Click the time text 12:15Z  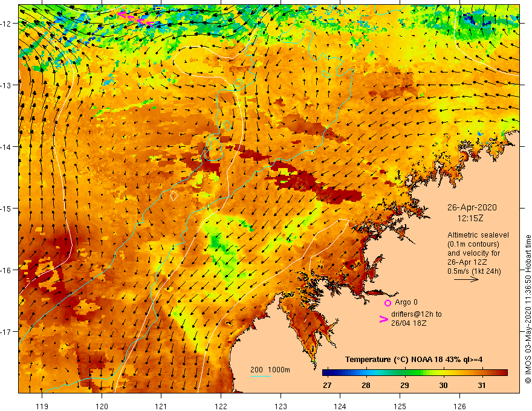(470, 218)
